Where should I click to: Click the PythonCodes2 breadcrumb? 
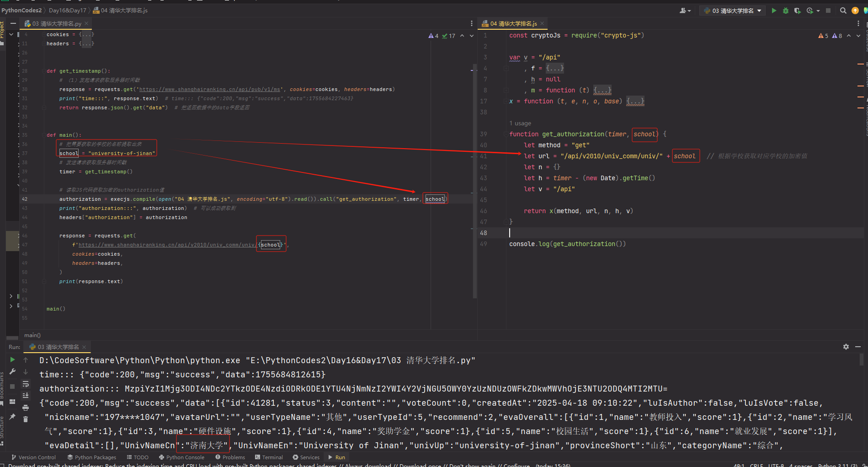pyautogui.click(x=21, y=10)
